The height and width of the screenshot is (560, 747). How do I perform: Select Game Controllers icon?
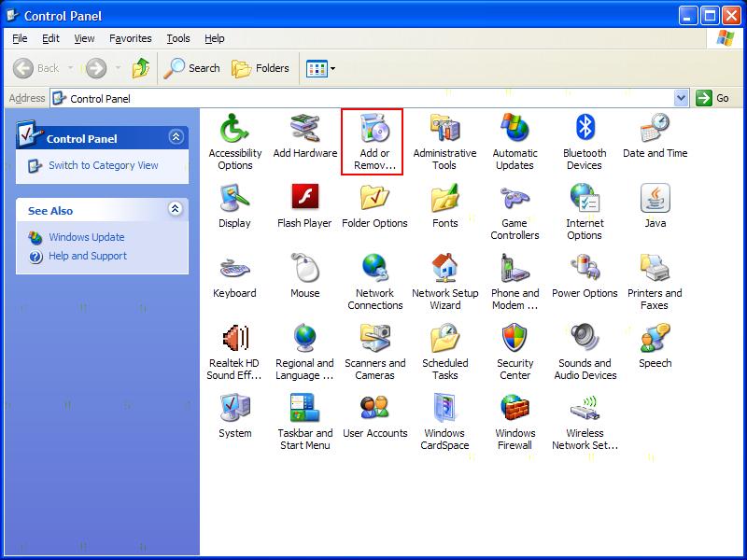point(514,212)
